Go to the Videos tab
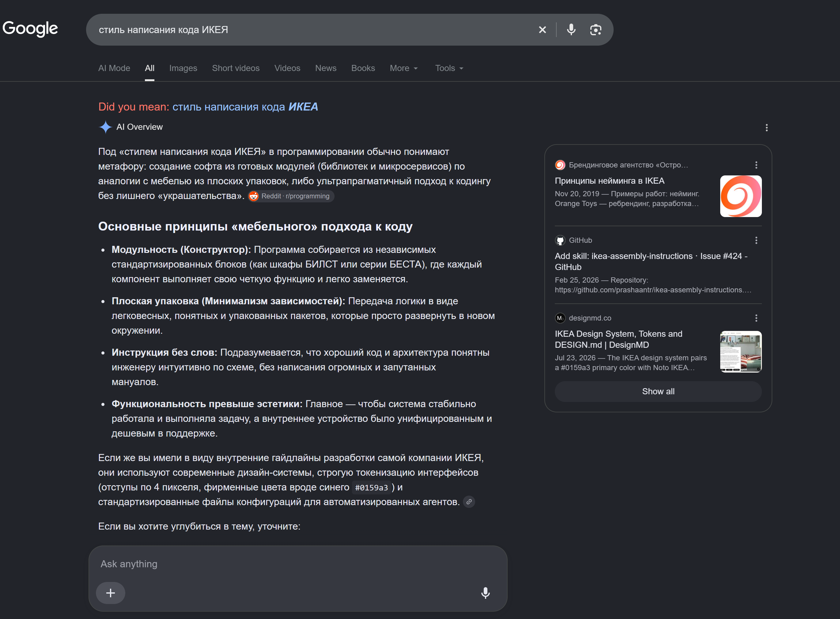This screenshot has width=840, height=619. 287,68
